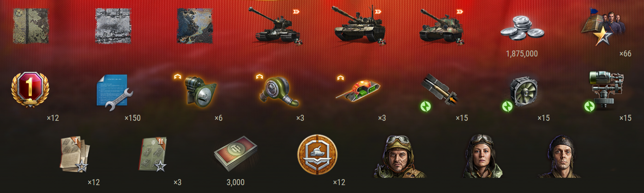Image resolution: width=644 pixels, height=193 pixels.
Task: Click the crew member in black tanker helmet
Action: tap(560, 156)
